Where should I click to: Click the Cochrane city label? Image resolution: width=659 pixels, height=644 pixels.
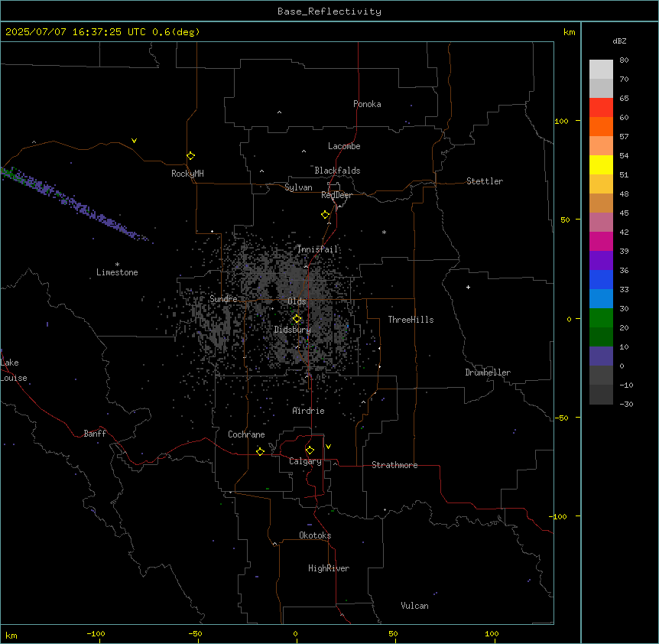pos(246,434)
